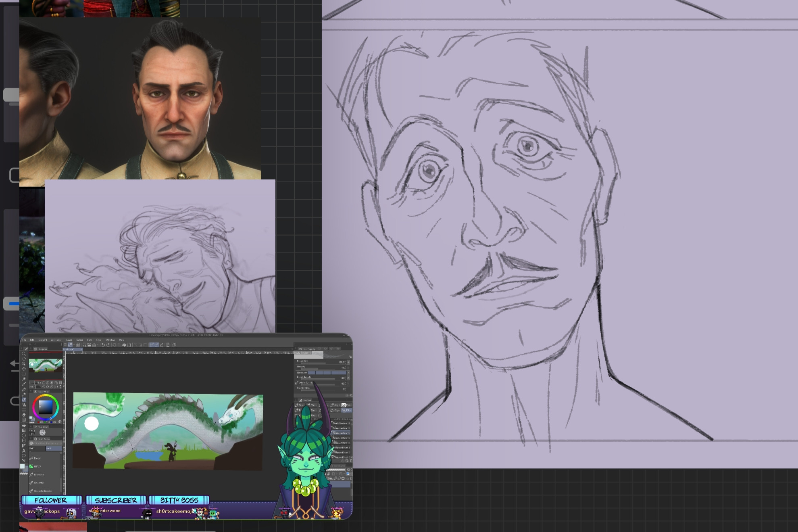Screen dimensions: 798x532
Task: Select the Text tool in Clip Studio
Action: [24, 451]
